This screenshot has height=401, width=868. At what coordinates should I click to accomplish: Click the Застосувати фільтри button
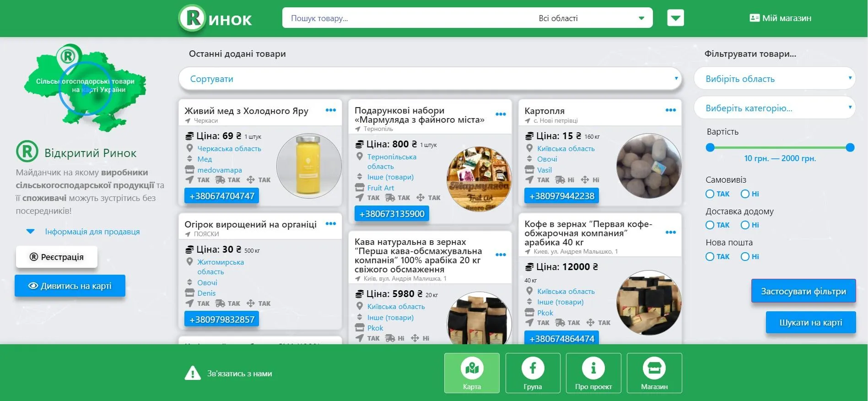click(x=803, y=291)
